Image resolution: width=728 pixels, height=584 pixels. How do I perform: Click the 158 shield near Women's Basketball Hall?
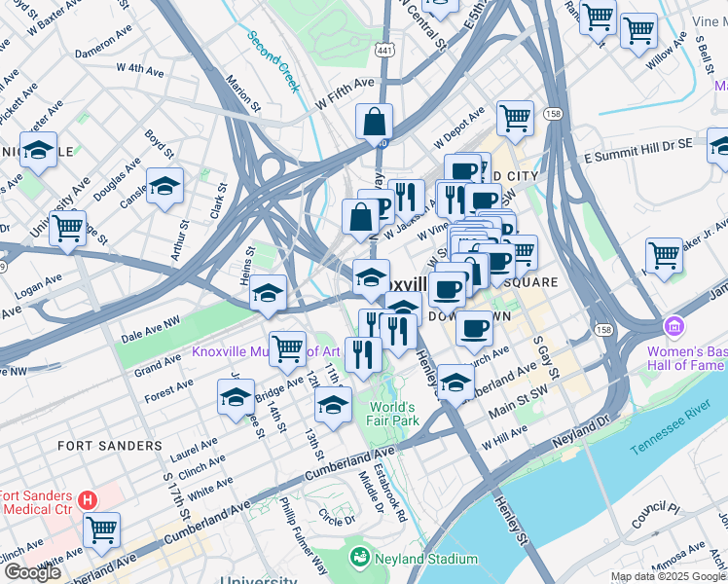click(x=603, y=330)
